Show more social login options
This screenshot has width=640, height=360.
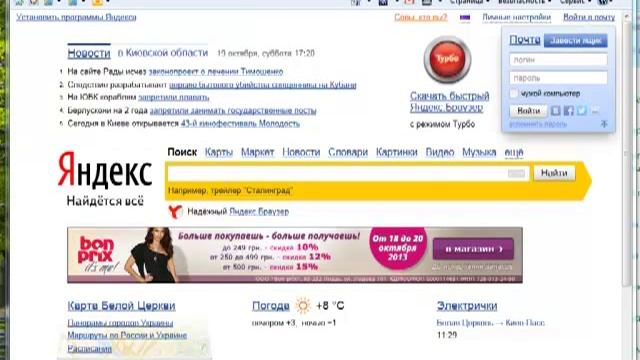[595, 111]
